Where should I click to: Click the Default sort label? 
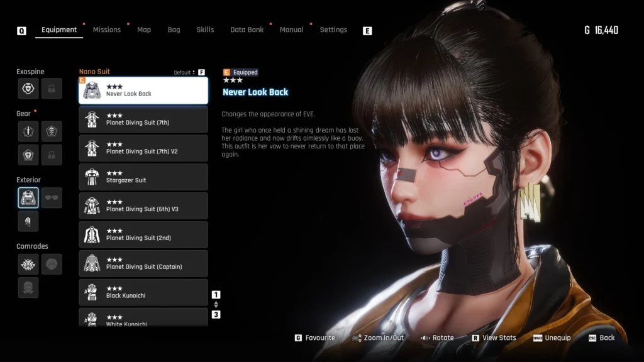(183, 73)
